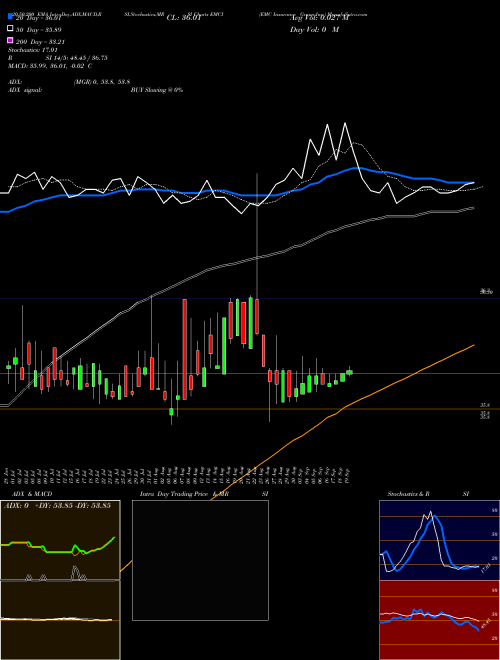Click the navy Stochastics chart panel
This screenshot has height=660, width=500.
coord(439,540)
